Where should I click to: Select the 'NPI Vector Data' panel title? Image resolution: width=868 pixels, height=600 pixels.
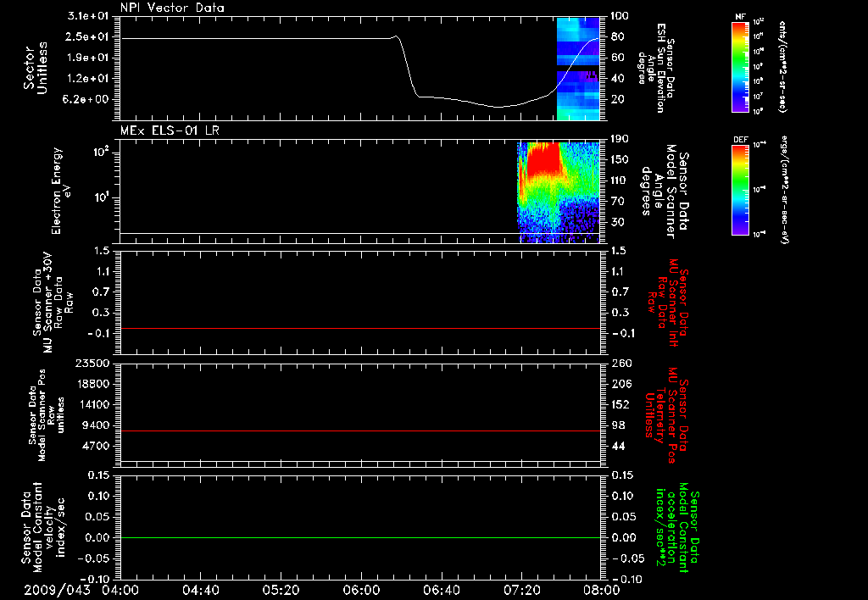point(172,8)
